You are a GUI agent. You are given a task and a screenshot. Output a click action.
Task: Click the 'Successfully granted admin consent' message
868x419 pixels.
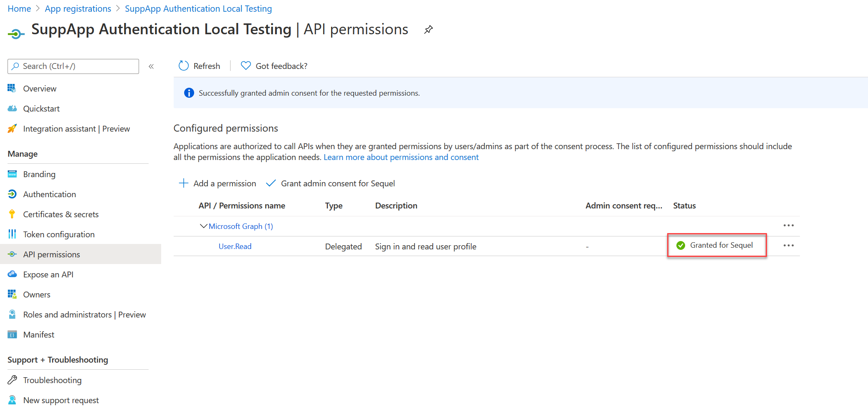(309, 93)
